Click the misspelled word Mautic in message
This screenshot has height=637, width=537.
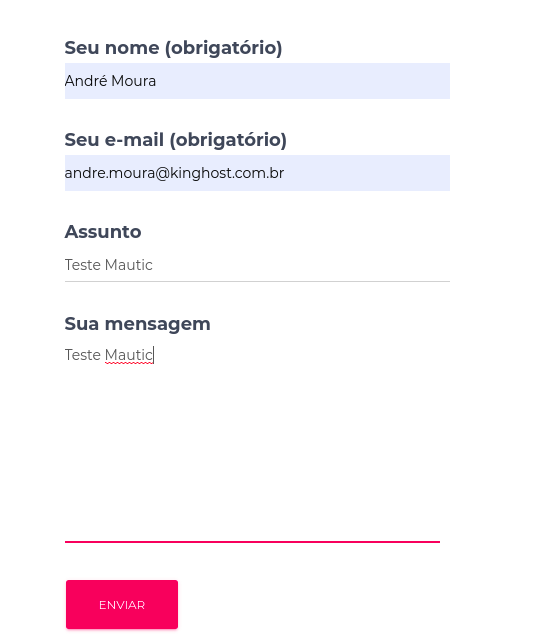(128, 355)
